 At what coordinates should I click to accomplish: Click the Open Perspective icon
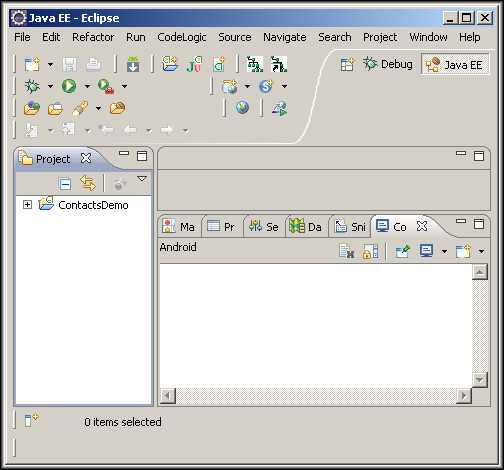pos(347,64)
